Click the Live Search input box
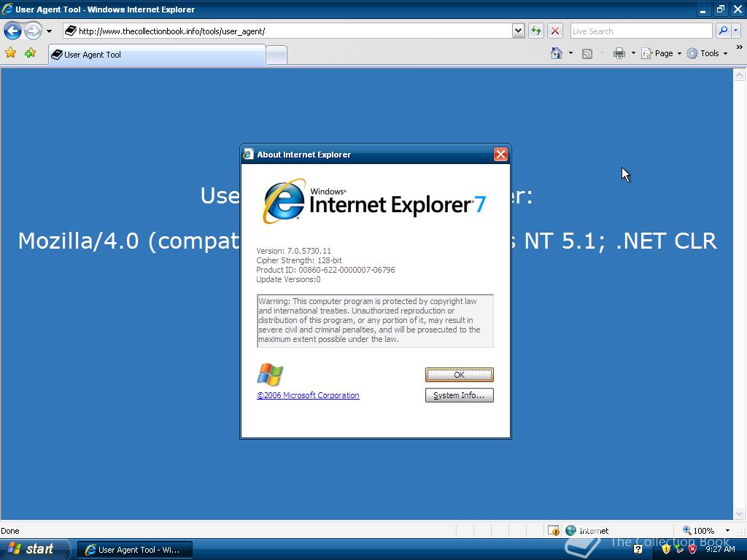747x560 pixels. (640, 31)
